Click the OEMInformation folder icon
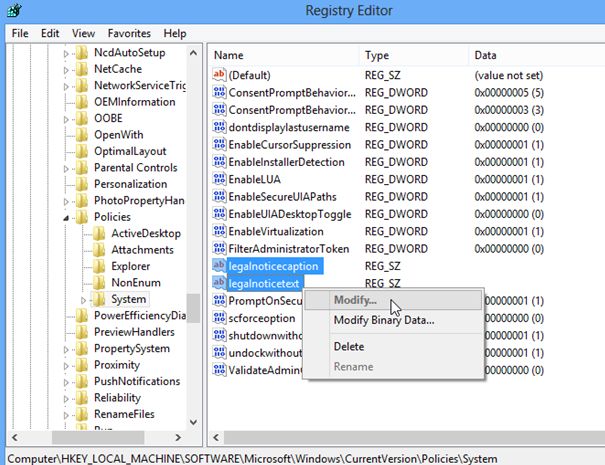The image size is (605, 465). point(82,102)
